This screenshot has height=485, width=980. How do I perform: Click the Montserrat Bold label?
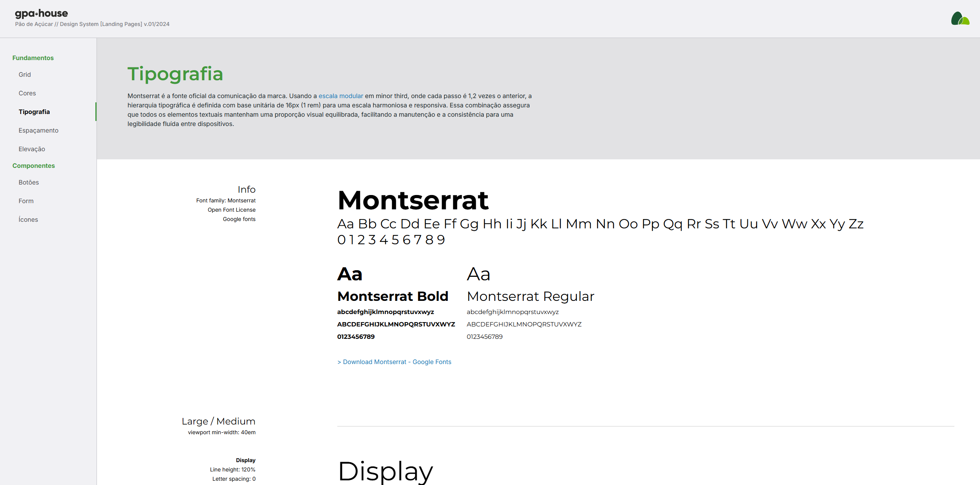393,296
